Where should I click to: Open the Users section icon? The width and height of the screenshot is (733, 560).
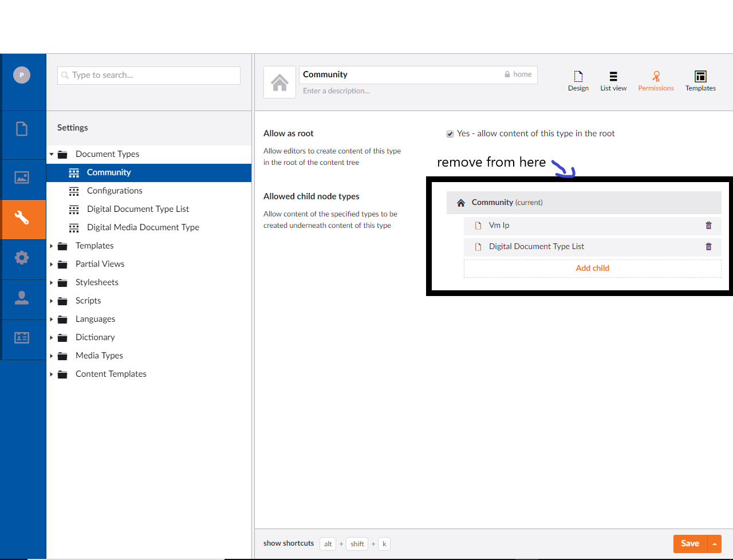coord(22,298)
